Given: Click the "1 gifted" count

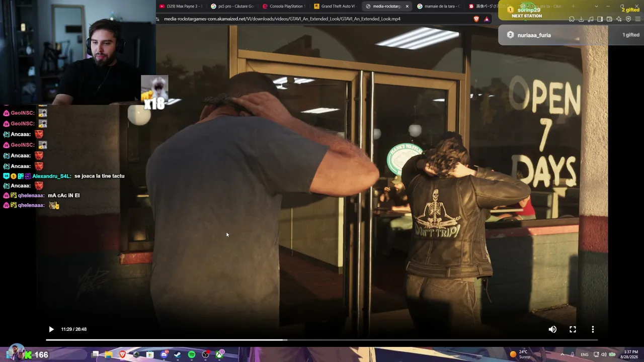Looking at the screenshot, I should pos(630,35).
